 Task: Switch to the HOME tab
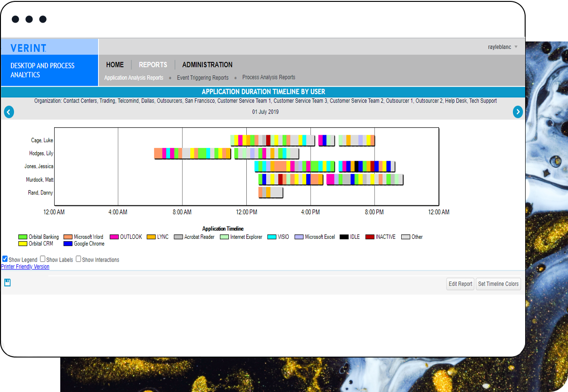click(115, 65)
